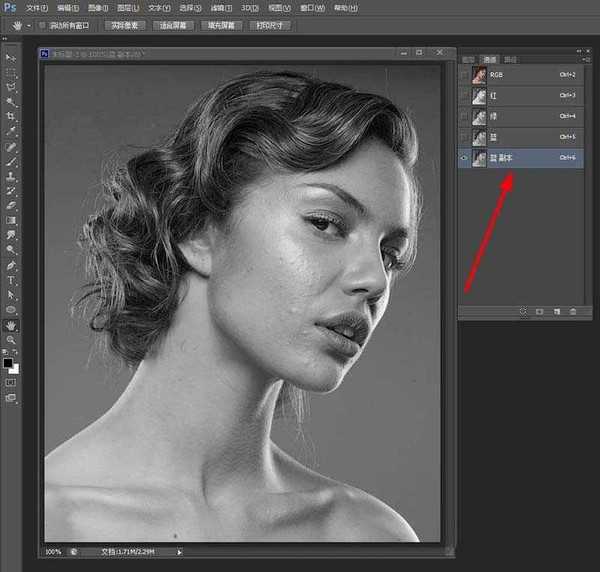The image size is (600, 572).
Task: Pick the Horizontal Type tool
Action: (x=11, y=281)
